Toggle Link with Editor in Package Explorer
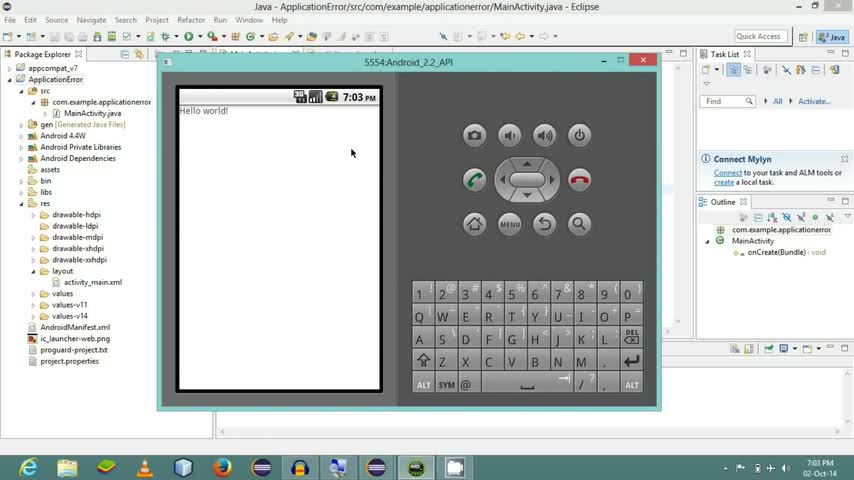The width and height of the screenshot is (854, 480). click(139, 54)
